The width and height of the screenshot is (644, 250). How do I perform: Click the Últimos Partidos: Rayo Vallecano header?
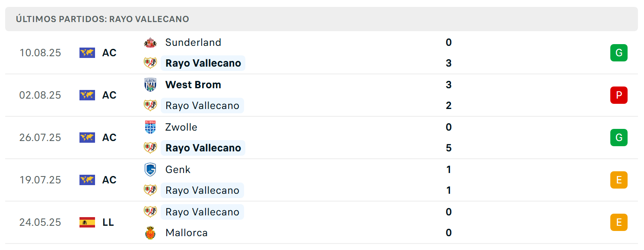pyautogui.click(x=102, y=19)
